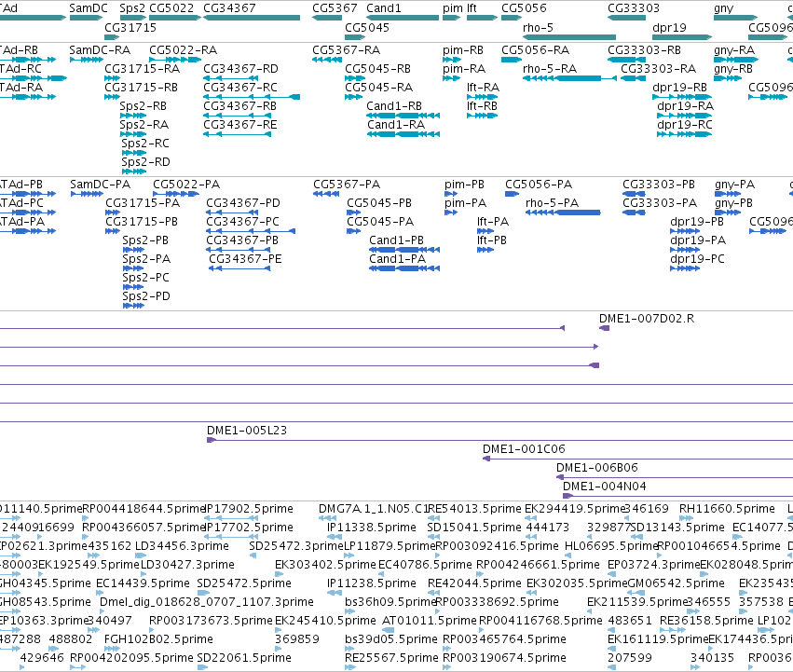
Task: Select protein label CG34367-PE
Action: [x=245, y=258]
